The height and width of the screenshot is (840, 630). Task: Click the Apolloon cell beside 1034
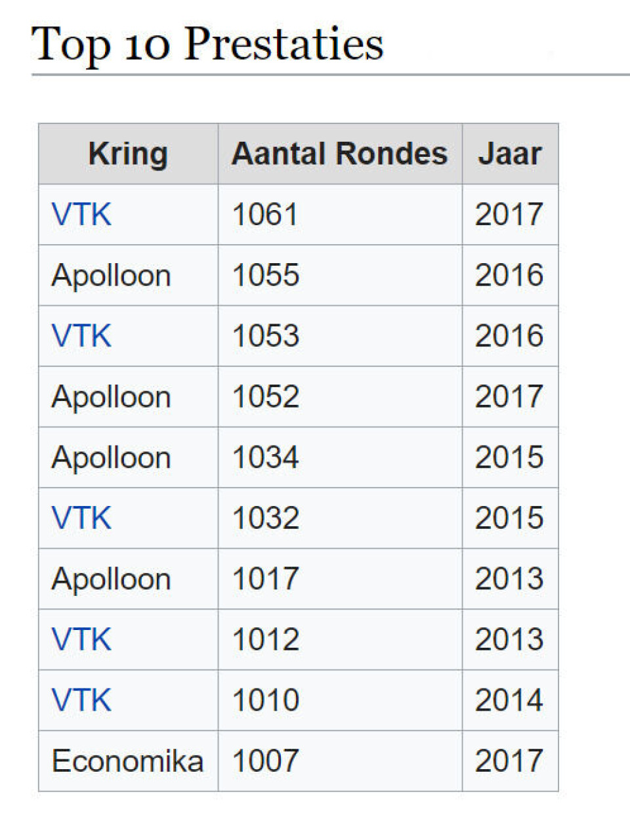pos(111,457)
